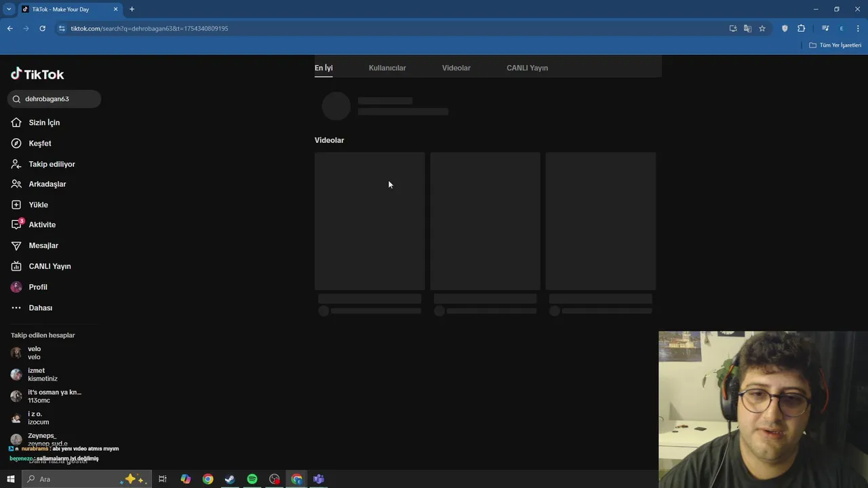Click the Windows taskbar Ara search box

pyautogui.click(x=87, y=479)
